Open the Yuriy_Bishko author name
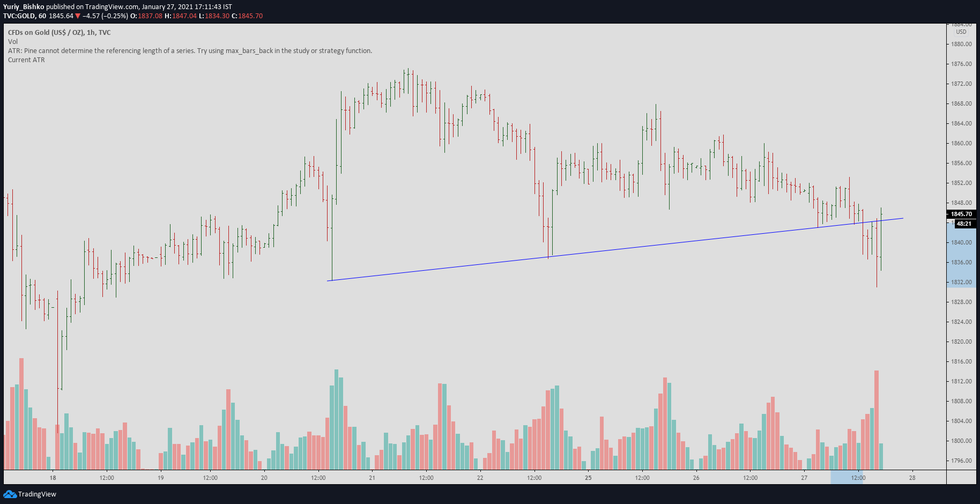Viewport: 980px width, 504px height. point(24,7)
